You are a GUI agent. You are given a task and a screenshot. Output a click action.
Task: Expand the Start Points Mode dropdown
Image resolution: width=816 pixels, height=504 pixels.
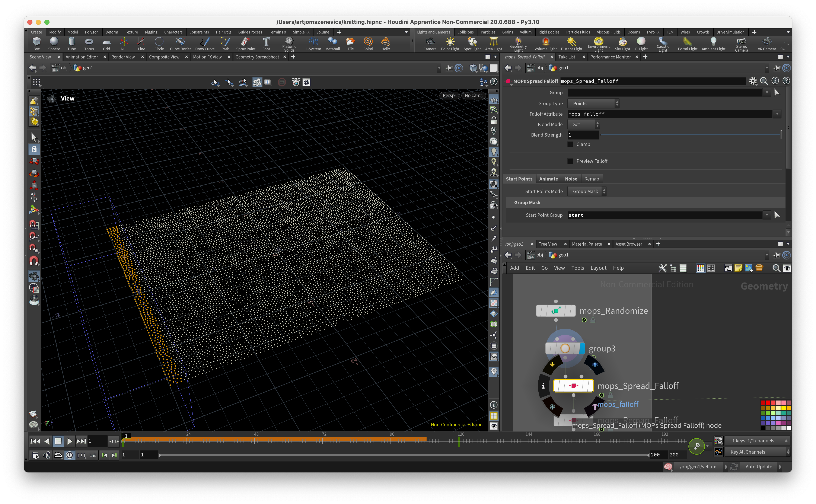pyautogui.click(x=587, y=191)
